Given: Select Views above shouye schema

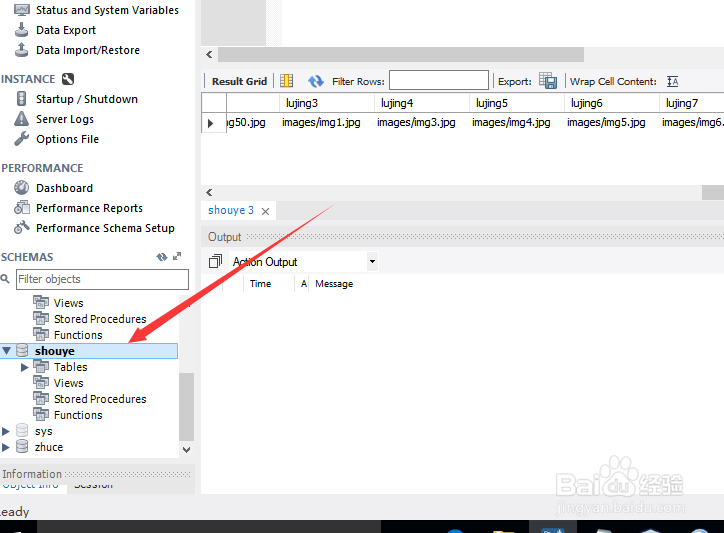Looking at the screenshot, I should coord(68,303).
